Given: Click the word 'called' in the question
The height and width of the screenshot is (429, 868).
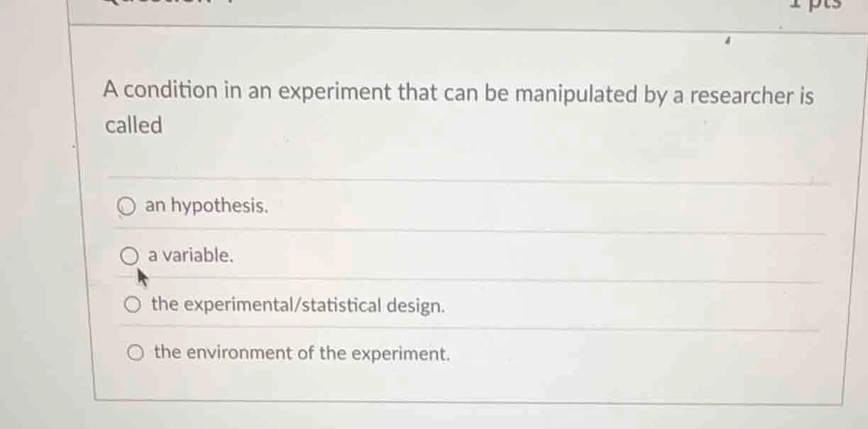Looking at the screenshot, I should [x=132, y=126].
